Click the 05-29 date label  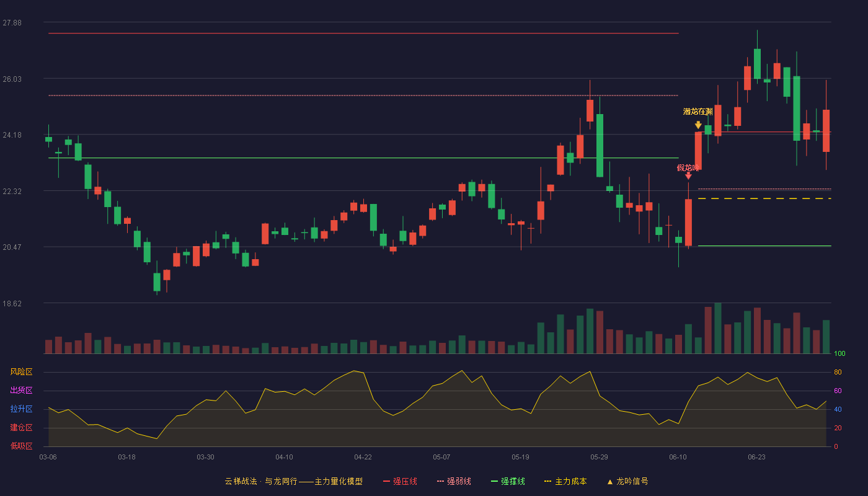[x=599, y=457]
